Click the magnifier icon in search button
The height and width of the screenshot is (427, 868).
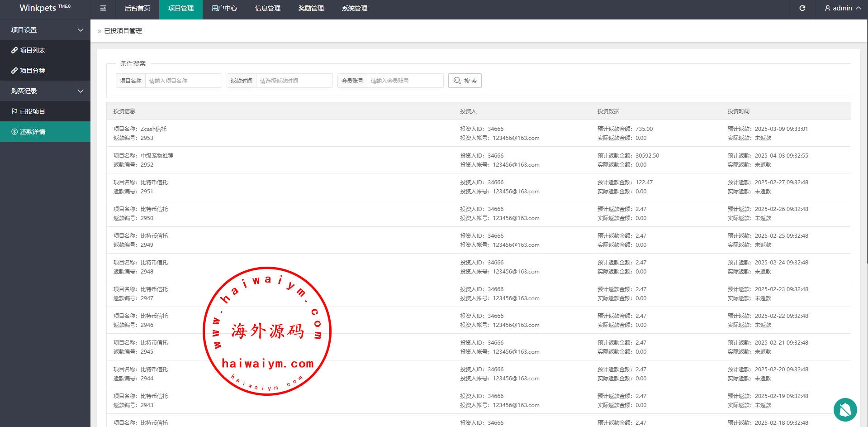[x=457, y=81]
